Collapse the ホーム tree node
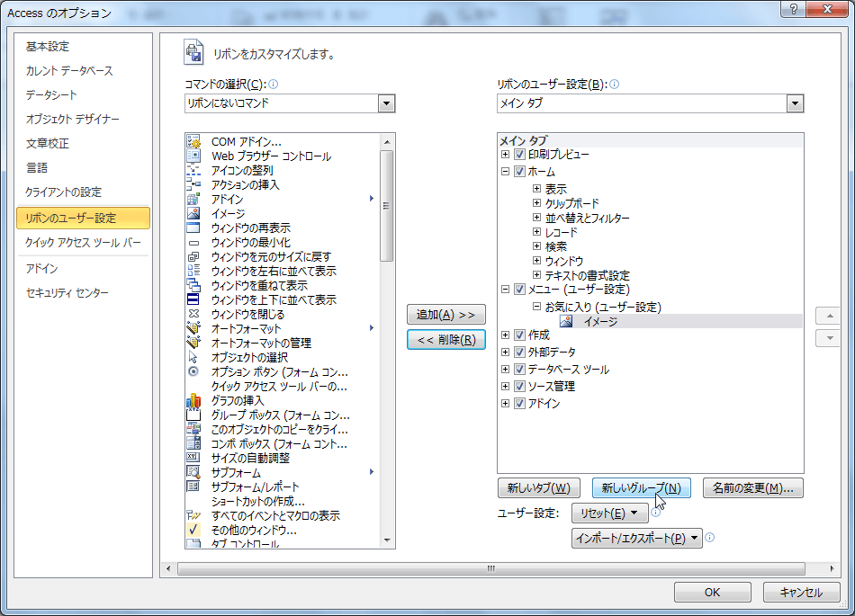Screen dimensions: 855x616 tap(506, 171)
